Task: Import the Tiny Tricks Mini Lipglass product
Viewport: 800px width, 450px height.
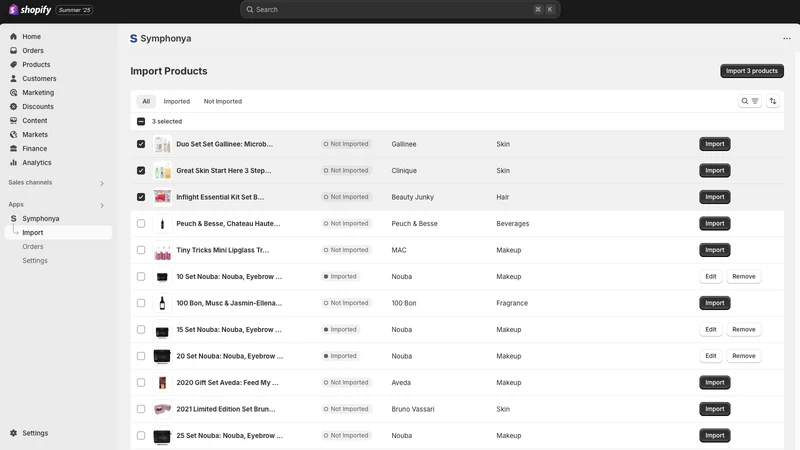Action: tap(715, 250)
